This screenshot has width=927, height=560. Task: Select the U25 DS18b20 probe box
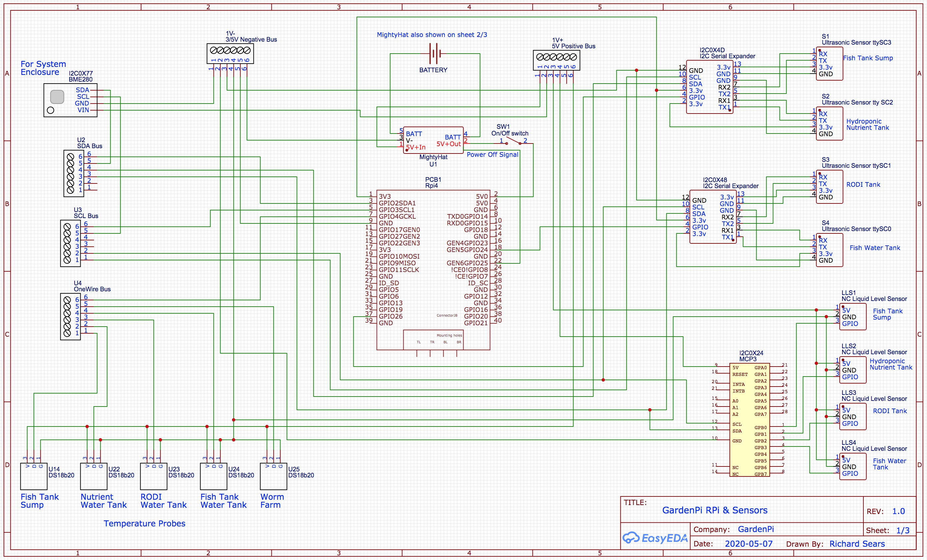coord(273,476)
